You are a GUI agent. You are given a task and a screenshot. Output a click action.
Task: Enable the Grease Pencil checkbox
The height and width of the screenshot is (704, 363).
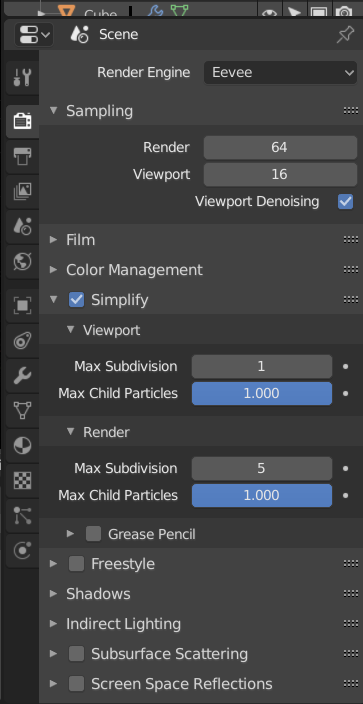93,534
